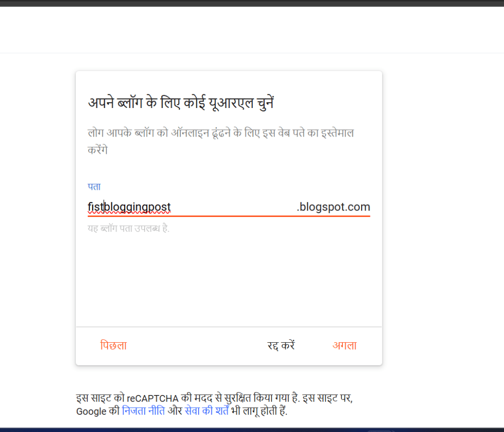Click the पिछला (Previous) button
This screenshot has width=504, height=432.
[114, 345]
